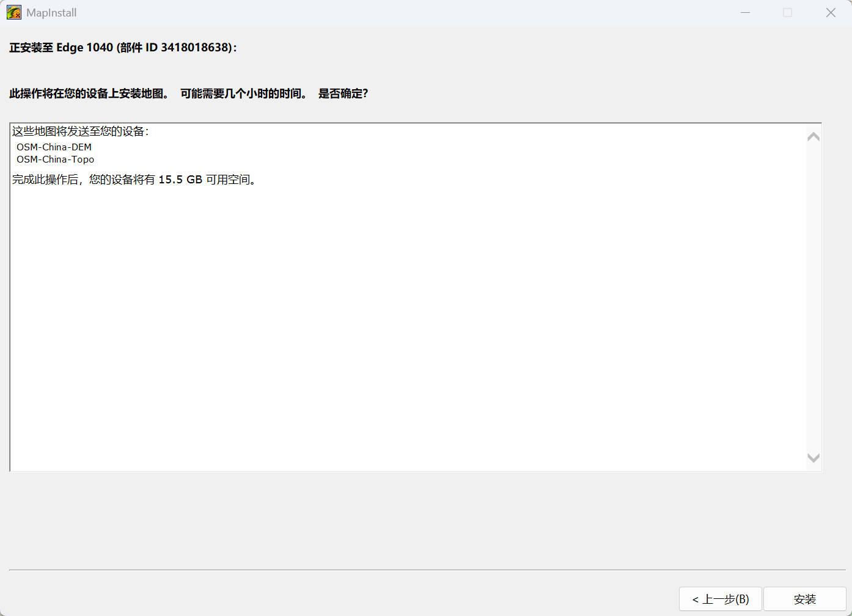This screenshot has width=852, height=616.
Task: Click the vertical scrollbar track of summary box
Action: pos(813,297)
